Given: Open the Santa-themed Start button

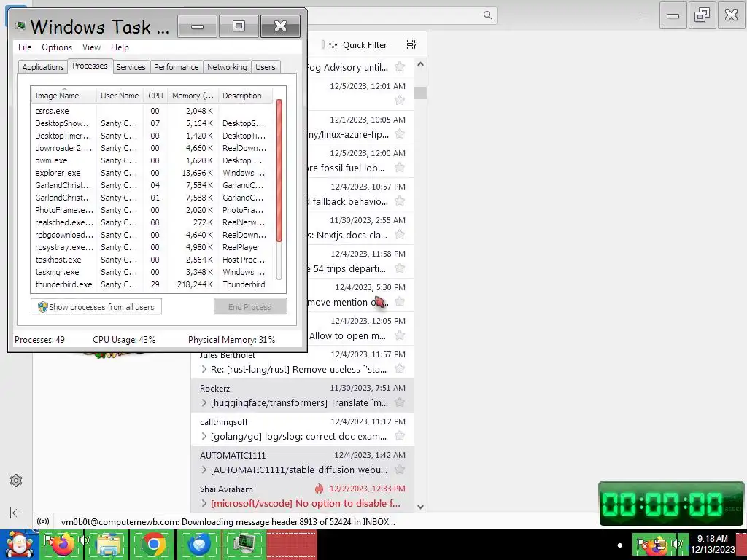Looking at the screenshot, I should click(x=19, y=545).
